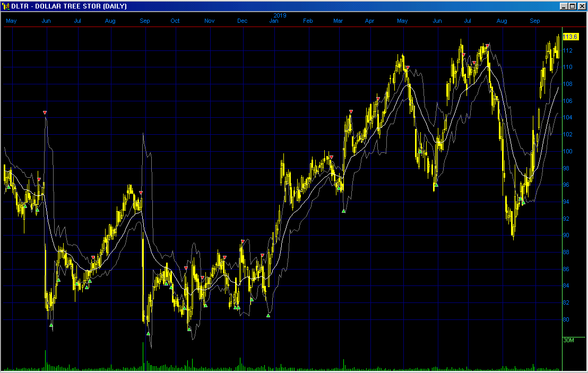This screenshot has width=588, height=373.
Task: Click green up-triangle marker at late December 2018 low
Action: [x=268, y=316]
